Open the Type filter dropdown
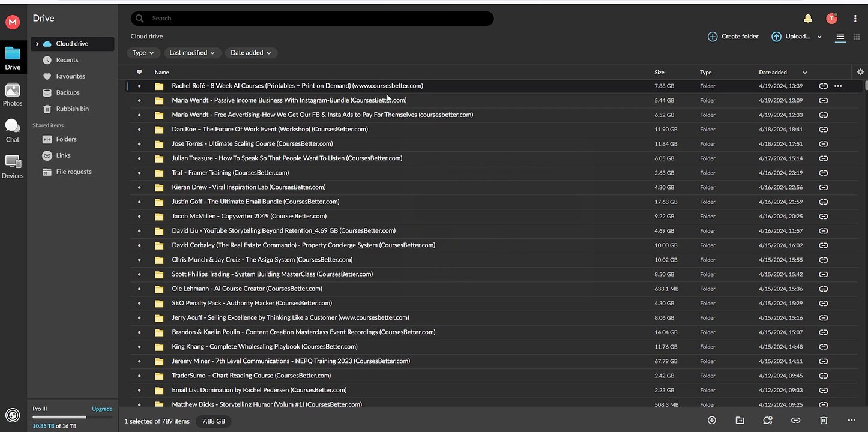868x432 pixels. coord(143,53)
